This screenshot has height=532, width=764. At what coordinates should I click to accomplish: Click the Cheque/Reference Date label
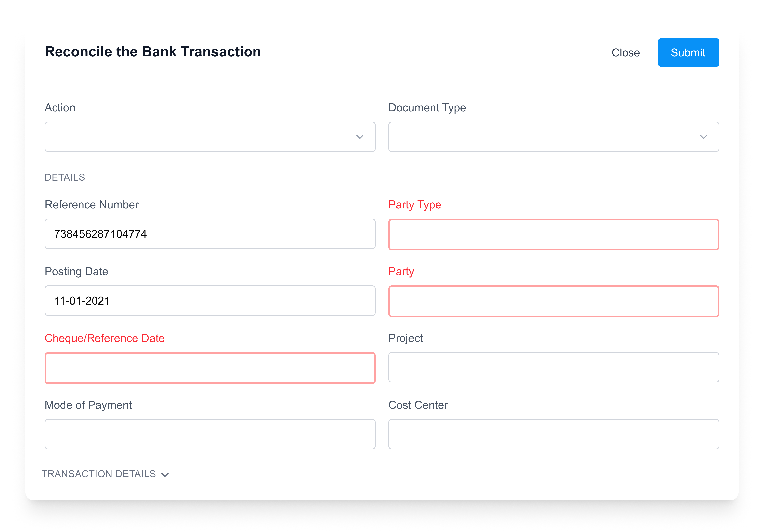point(104,338)
